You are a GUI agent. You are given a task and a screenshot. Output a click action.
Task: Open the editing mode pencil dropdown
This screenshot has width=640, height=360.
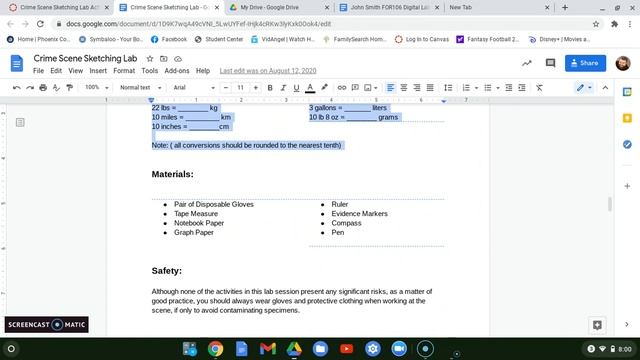coord(584,88)
